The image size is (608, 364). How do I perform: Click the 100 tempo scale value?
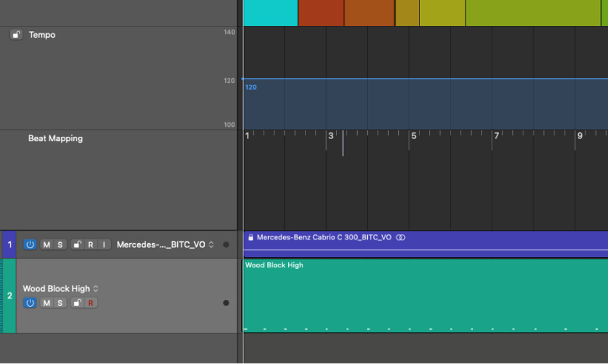(x=229, y=125)
